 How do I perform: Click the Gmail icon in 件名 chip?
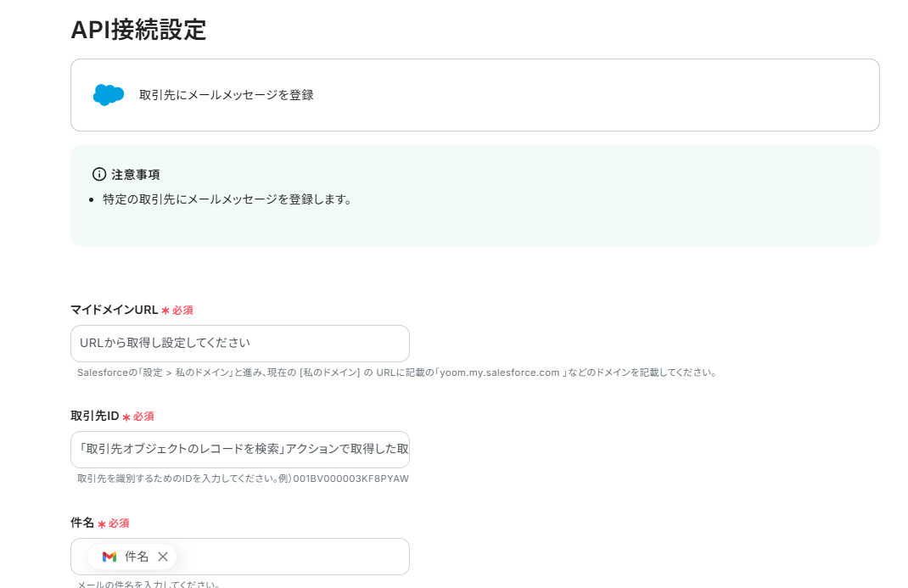click(109, 557)
